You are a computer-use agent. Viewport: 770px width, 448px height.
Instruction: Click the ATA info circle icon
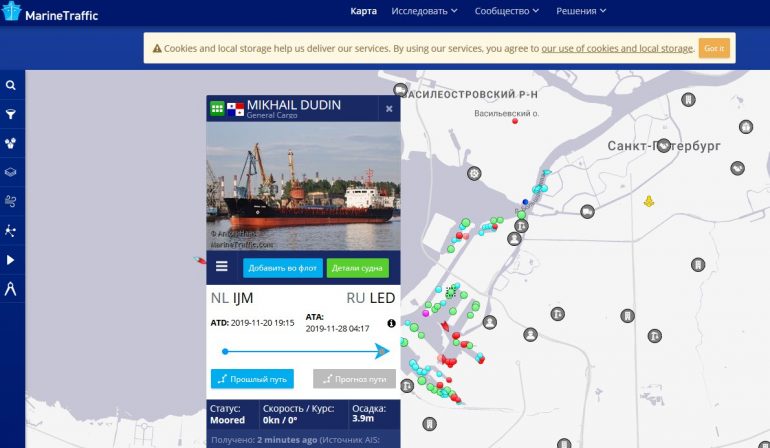click(391, 323)
